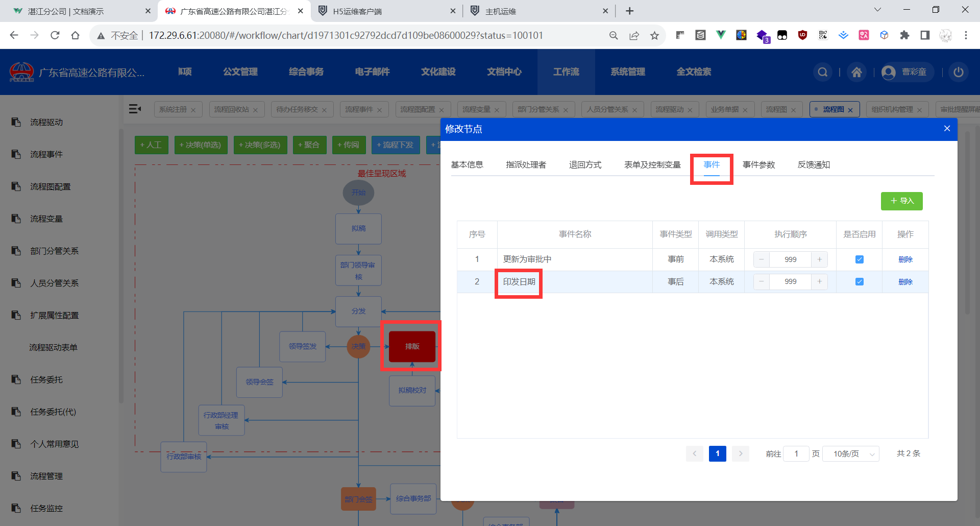Open the 曹彩童 user profile menu
The width and height of the screenshot is (980, 526).
tap(907, 72)
